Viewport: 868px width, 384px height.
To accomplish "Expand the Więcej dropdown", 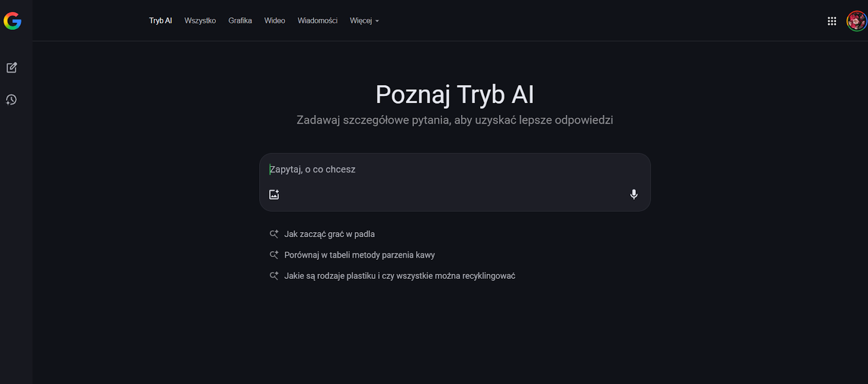I will [x=364, y=21].
